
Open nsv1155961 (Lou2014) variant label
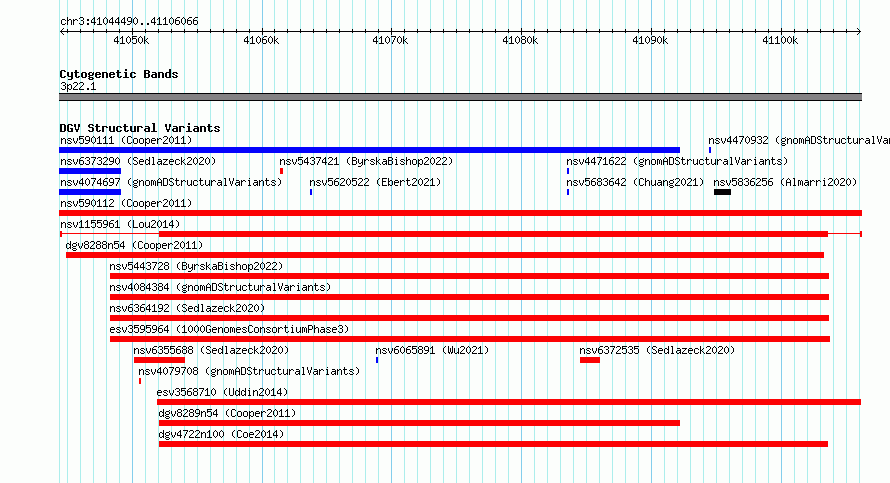pyautogui.click(x=120, y=224)
